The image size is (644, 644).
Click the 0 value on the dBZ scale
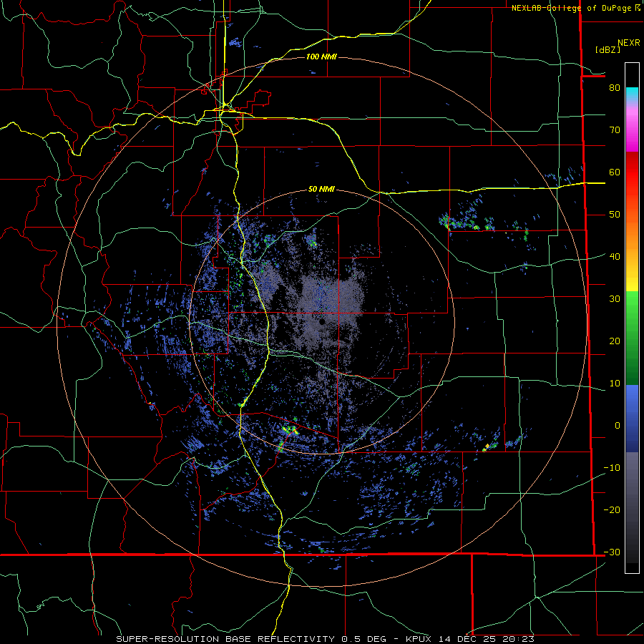pyautogui.click(x=618, y=426)
